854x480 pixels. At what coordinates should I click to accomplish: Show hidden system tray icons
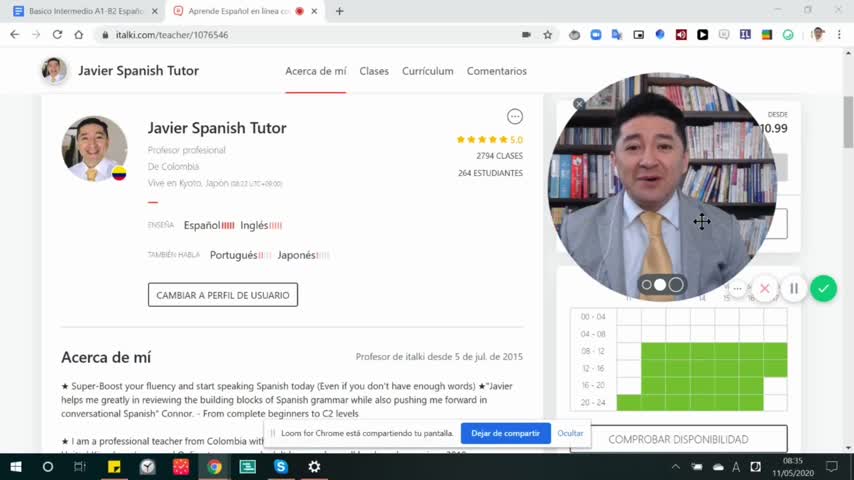click(x=676, y=467)
